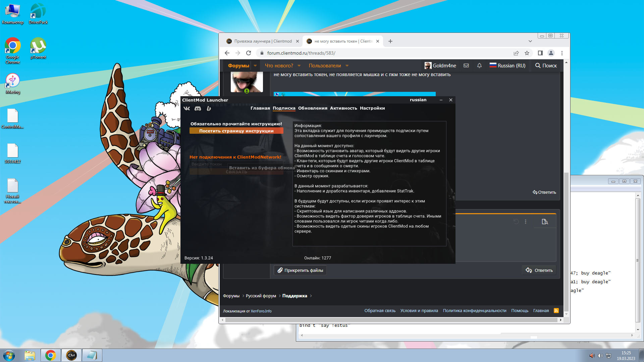The width and height of the screenshot is (644, 362).
Task: Open Chrome's three-dot menu
Action: [562, 53]
